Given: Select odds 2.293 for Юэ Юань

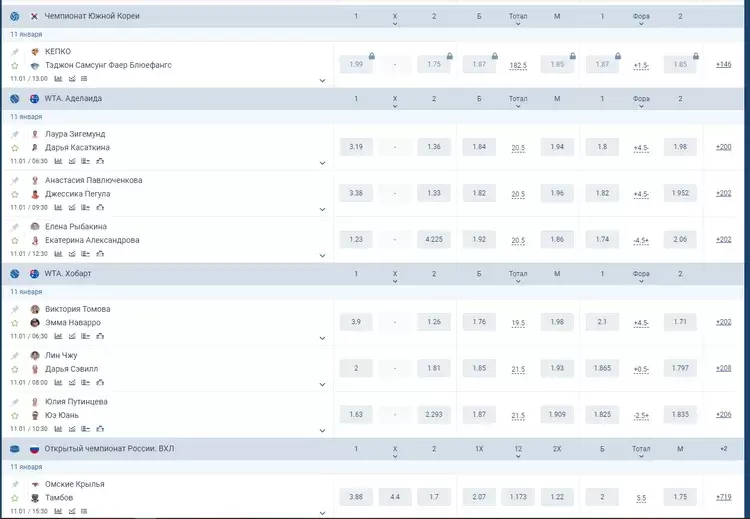Looking at the screenshot, I should [434, 415].
